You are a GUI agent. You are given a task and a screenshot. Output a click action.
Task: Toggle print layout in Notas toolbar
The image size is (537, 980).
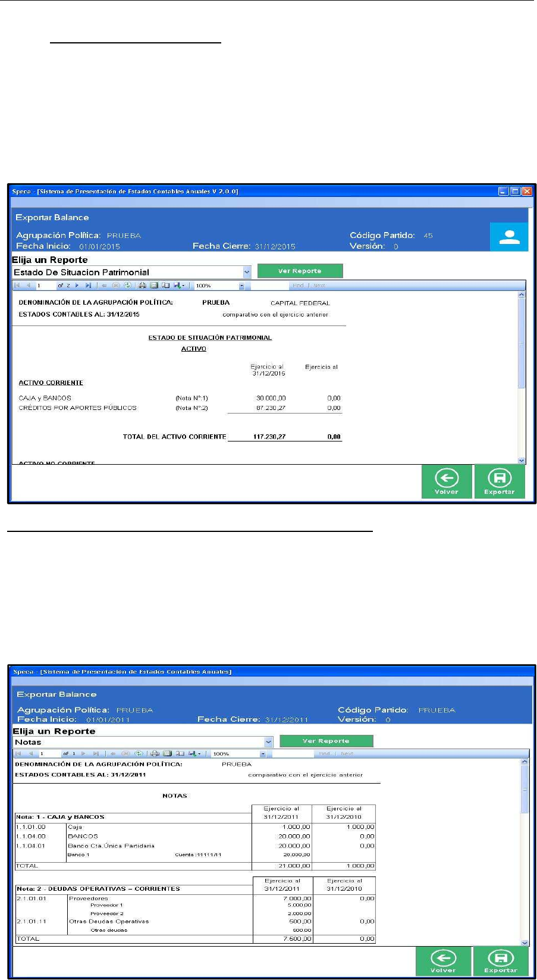(168, 753)
